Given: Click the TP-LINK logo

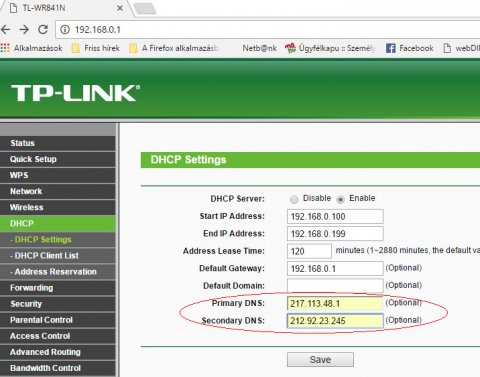Looking at the screenshot, I should 76,93.
